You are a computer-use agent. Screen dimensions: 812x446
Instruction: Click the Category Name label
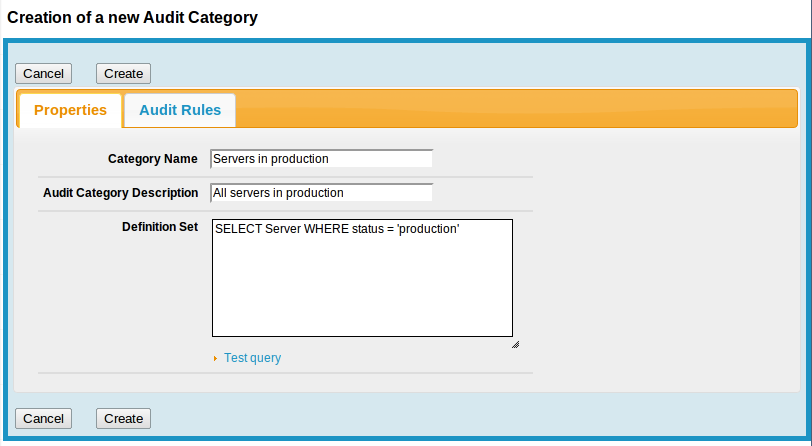coord(153,159)
